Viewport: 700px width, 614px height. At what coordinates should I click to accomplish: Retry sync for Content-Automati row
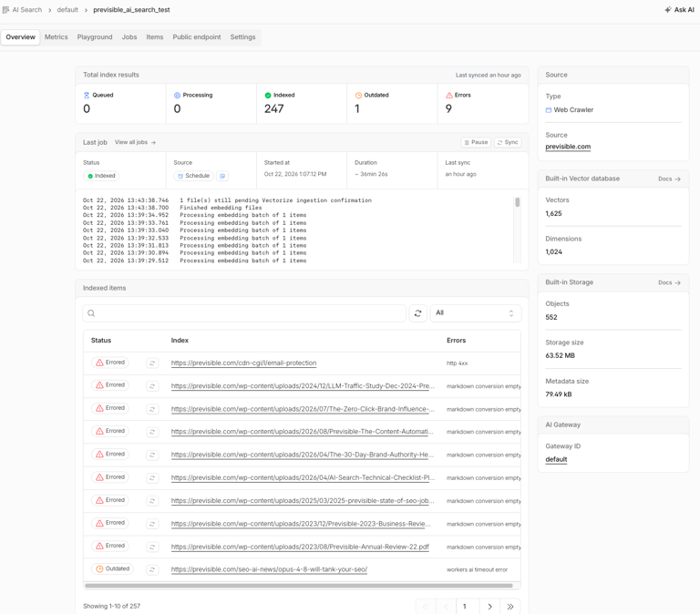click(152, 432)
